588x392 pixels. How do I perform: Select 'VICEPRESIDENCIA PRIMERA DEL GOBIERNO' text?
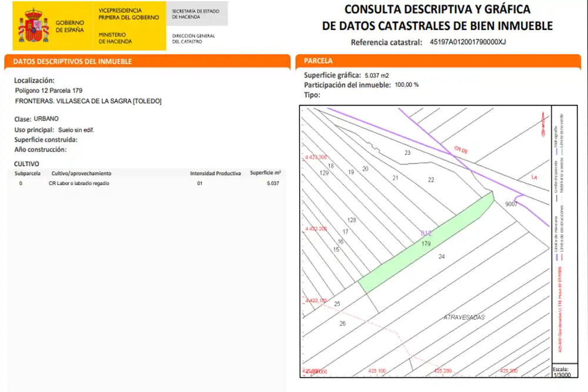pos(129,14)
